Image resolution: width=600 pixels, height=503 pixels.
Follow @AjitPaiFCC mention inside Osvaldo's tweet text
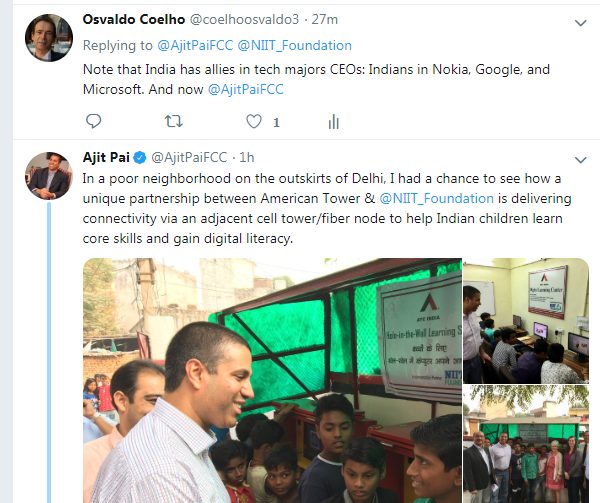pos(246,90)
